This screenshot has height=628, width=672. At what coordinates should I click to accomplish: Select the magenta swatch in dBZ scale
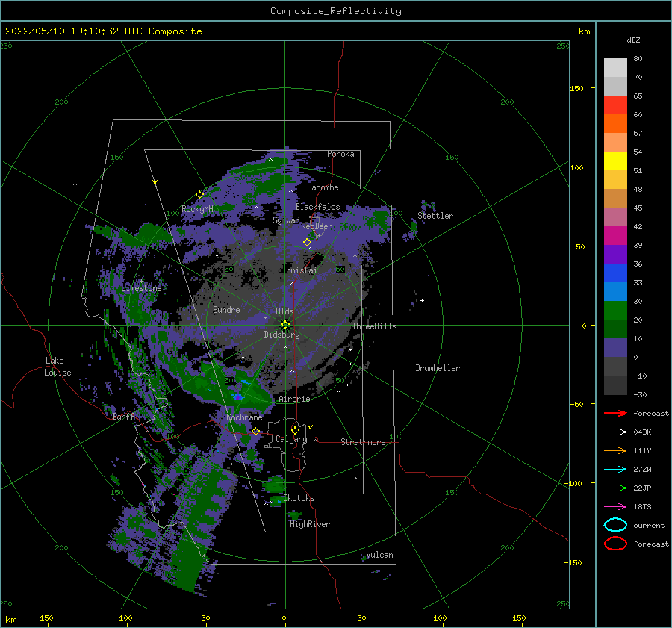click(x=615, y=235)
